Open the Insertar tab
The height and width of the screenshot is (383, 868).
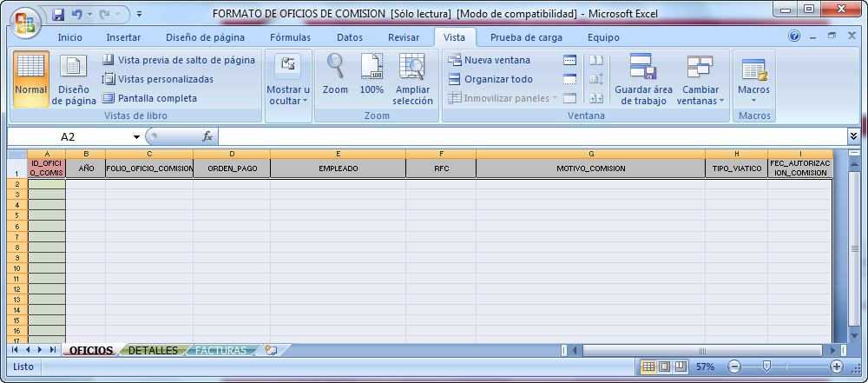123,37
